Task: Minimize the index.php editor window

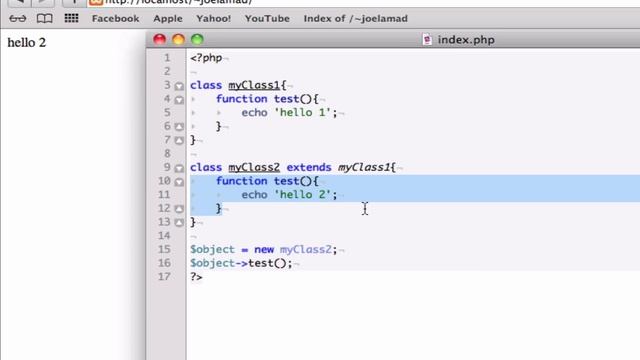Action: (178, 40)
